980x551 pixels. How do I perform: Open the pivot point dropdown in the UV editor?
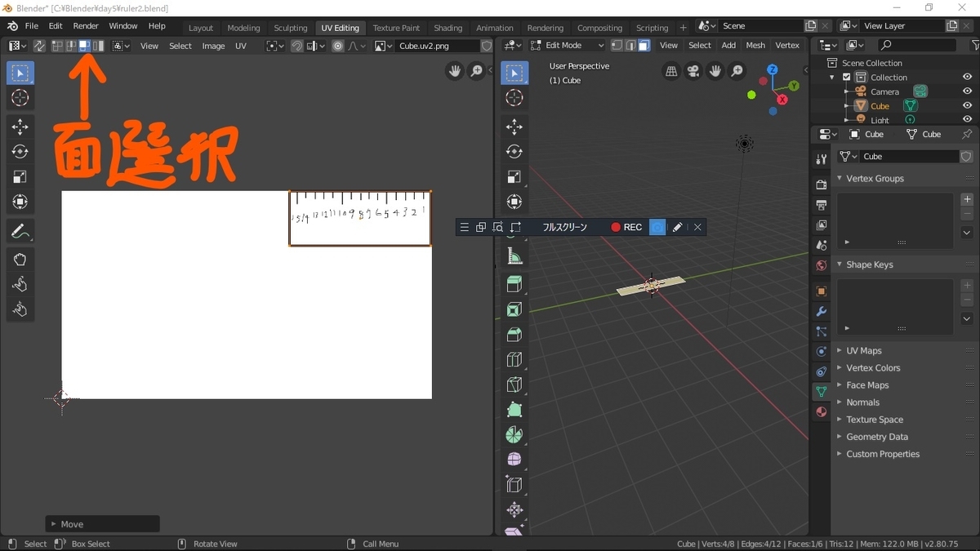coord(275,46)
